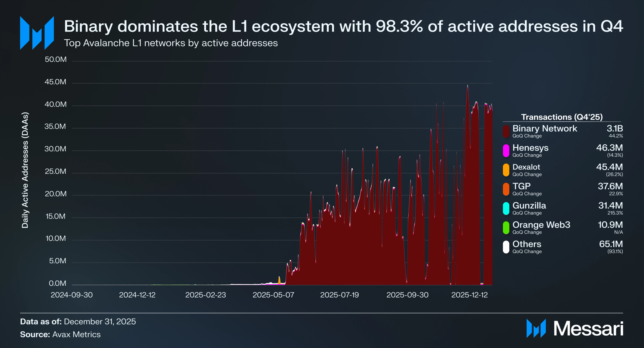Click the Messari wordmark text
Screen dimensions: 644x348
[x=588, y=328]
